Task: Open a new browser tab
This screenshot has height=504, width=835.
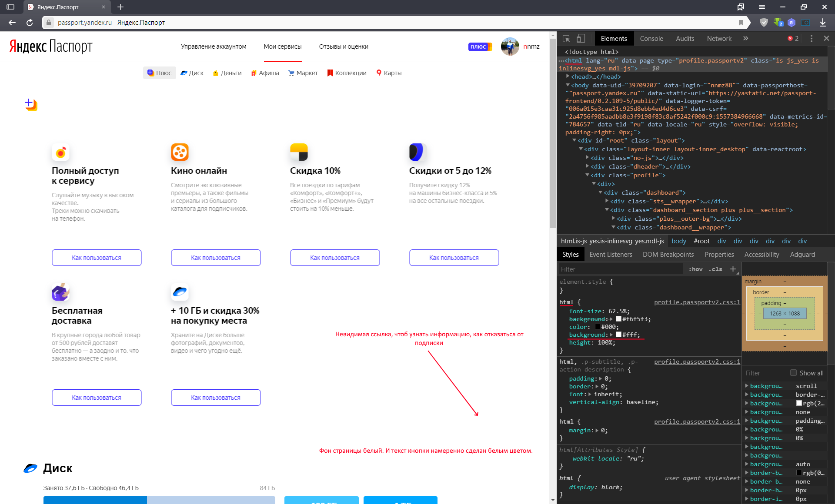Action: (x=120, y=7)
